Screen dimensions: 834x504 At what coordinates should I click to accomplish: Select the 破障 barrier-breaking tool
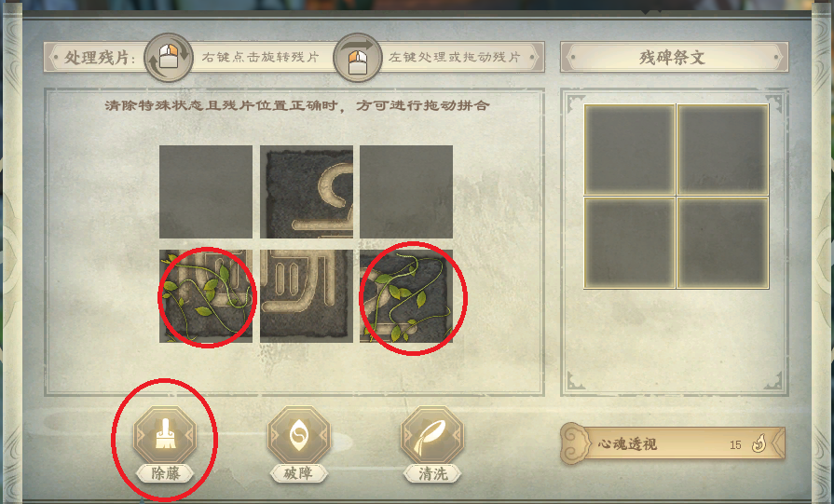tap(299, 435)
